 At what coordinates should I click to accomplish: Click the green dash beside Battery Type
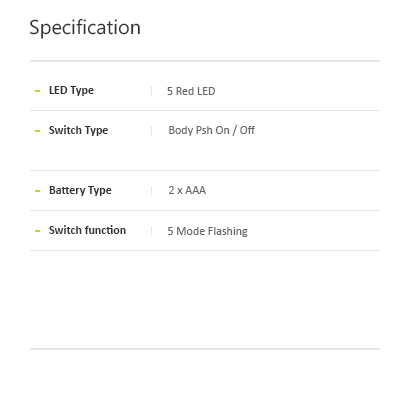(x=38, y=191)
